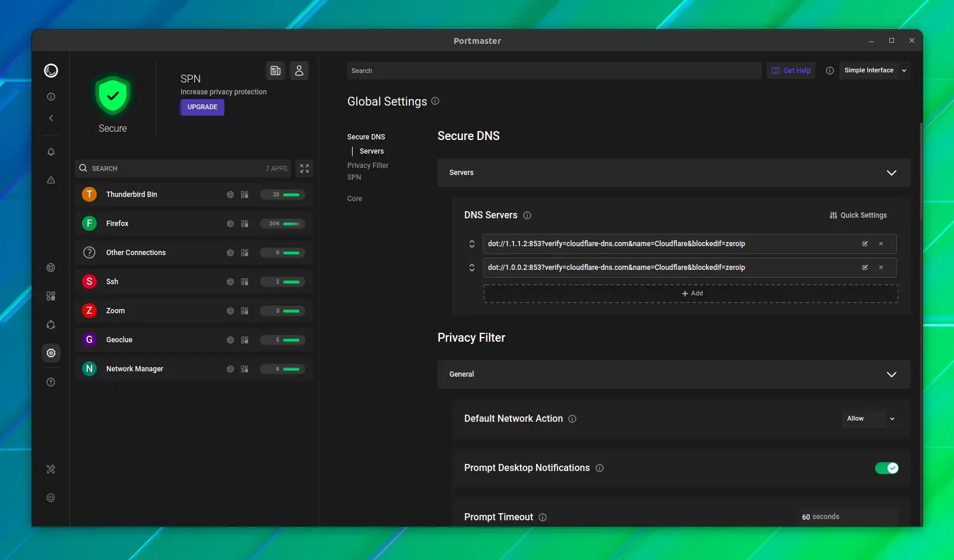Open the Simple Interface dropdown
Viewport: 954px width, 560px height.
click(874, 71)
